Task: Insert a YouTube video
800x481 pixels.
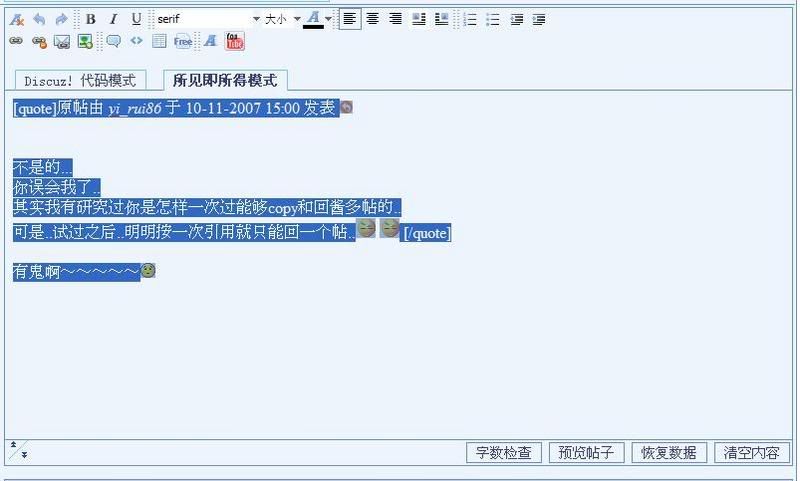Action: pyautogui.click(x=235, y=41)
